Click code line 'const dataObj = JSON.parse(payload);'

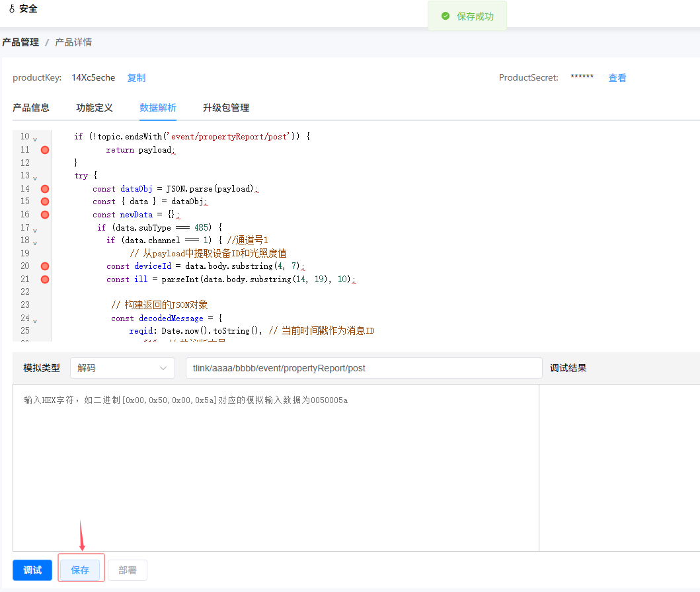(x=175, y=189)
